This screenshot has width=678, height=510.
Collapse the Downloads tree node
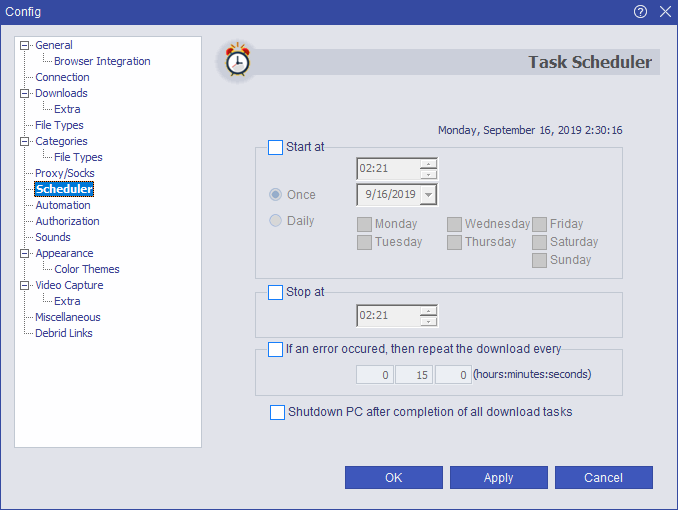(25, 93)
